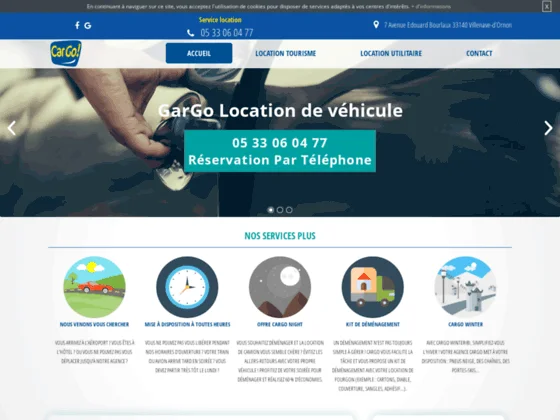Click the address 7 Avenue Edouard Bourlaux
The image size is (560, 420).
pos(448,25)
